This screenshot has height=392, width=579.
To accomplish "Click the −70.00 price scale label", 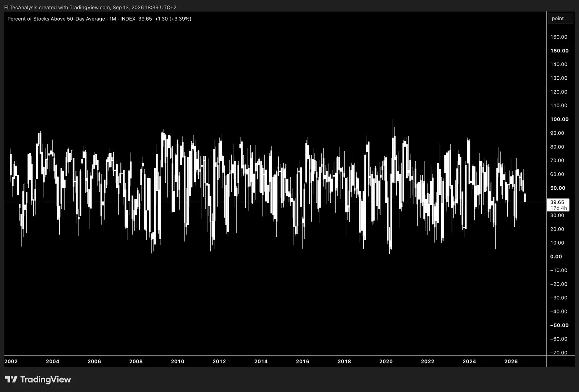I will click(559, 353).
